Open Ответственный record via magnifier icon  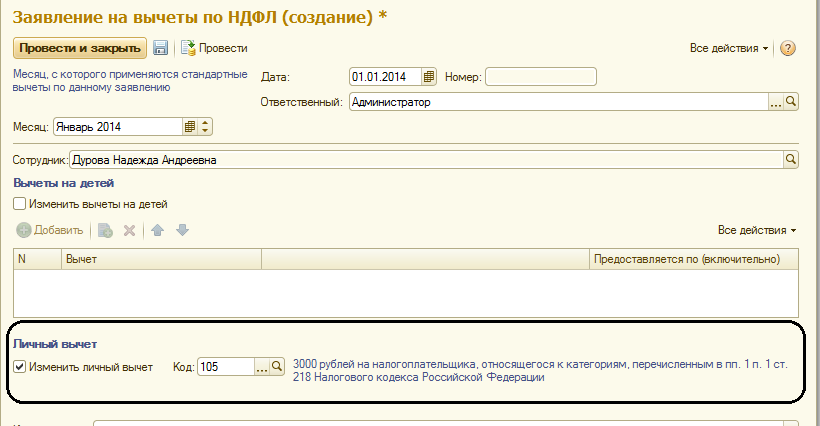click(x=791, y=102)
